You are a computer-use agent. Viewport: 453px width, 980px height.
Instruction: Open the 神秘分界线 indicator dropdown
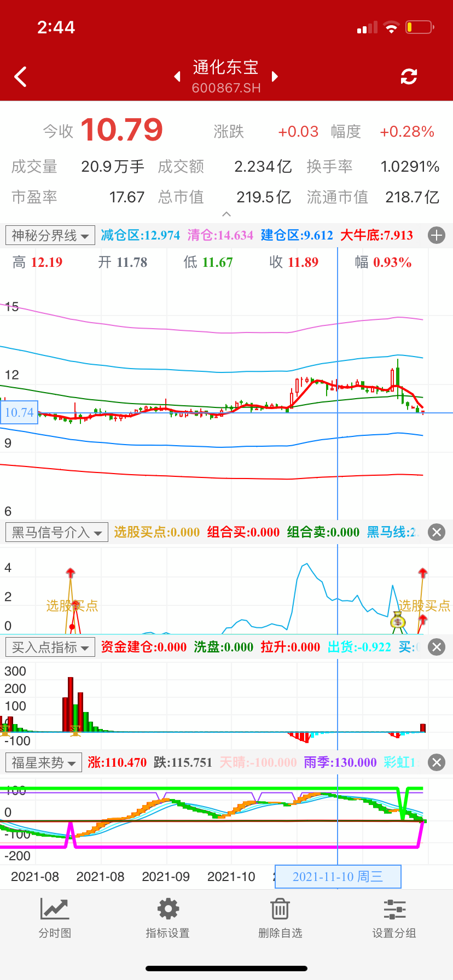(x=50, y=235)
